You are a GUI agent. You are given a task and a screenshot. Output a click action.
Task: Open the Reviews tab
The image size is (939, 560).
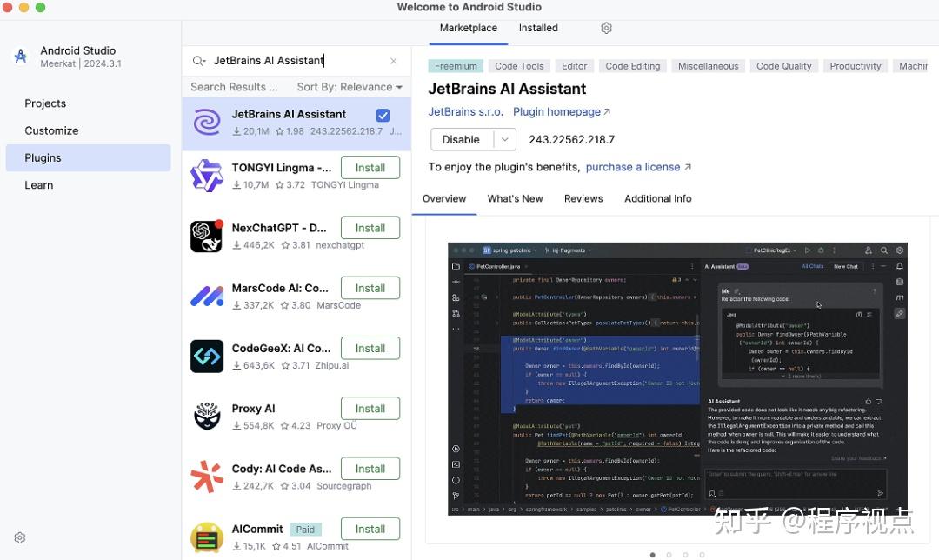pos(583,198)
